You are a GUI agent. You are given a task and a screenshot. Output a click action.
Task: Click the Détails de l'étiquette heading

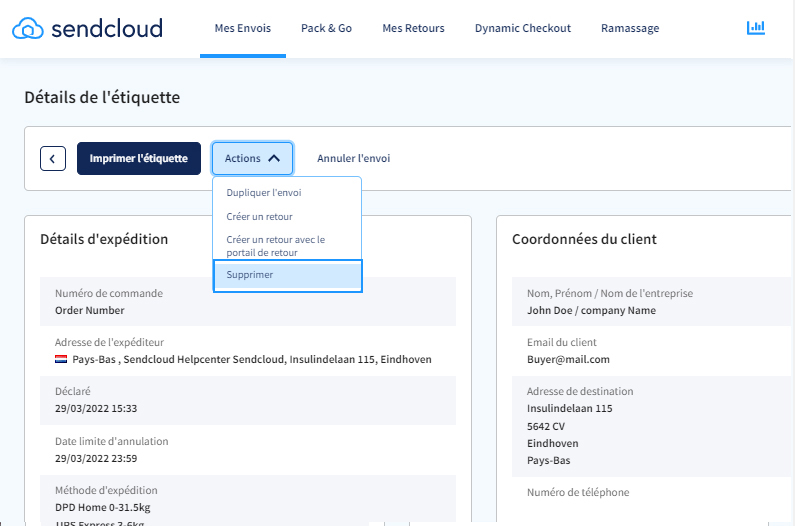coord(102,97)
